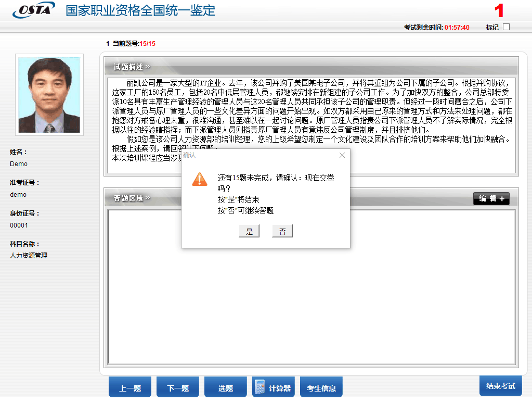Open the 计算器 calculator tool
The width and height of the screenshot is (532, 403).
274,388
